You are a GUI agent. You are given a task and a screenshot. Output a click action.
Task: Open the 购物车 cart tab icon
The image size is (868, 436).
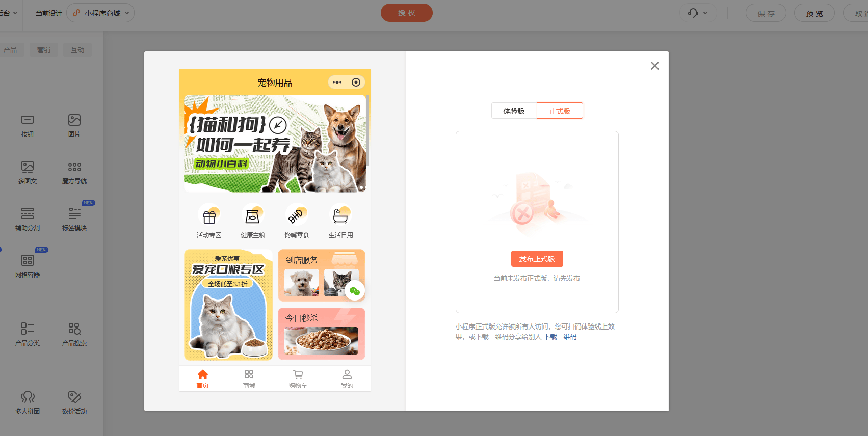tap(298, 375)
